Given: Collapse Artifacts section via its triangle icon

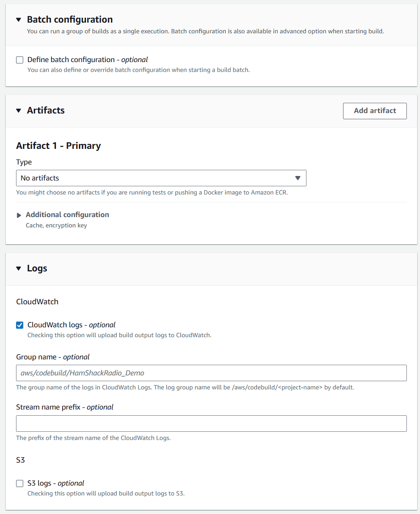Looking at the screenshot, I should tap(19, 111).
